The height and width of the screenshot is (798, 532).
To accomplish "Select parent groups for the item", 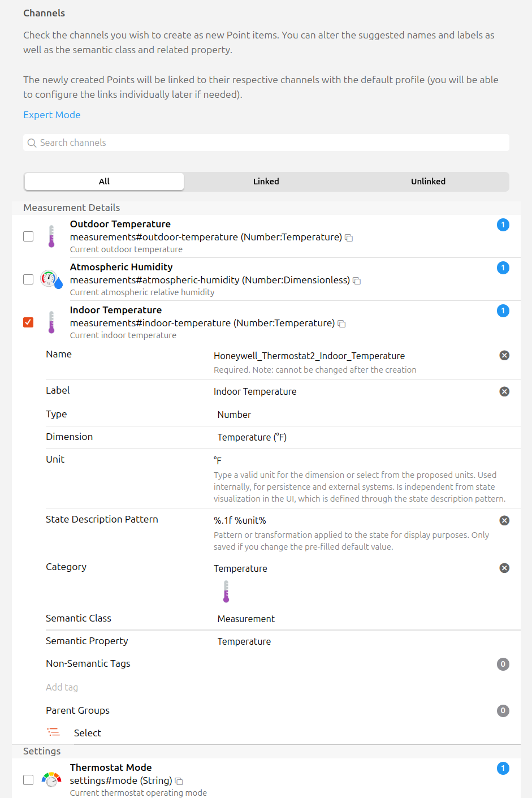I will pyautogui.click(x=87, y=733).
